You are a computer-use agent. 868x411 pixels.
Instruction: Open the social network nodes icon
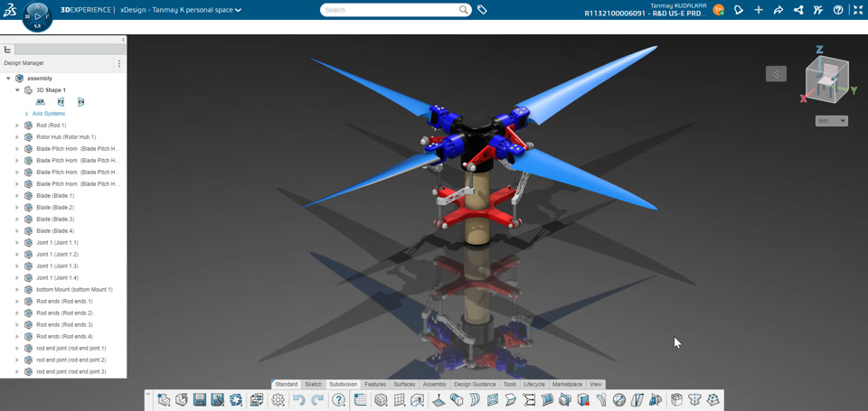pyautogui.click(x=798, y=10)
